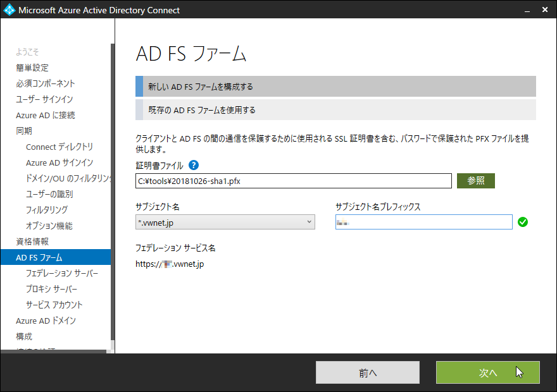The image size is (557, 392).
Task: Open Azure AD サインイン sub-step
Action: pos(59,162)
